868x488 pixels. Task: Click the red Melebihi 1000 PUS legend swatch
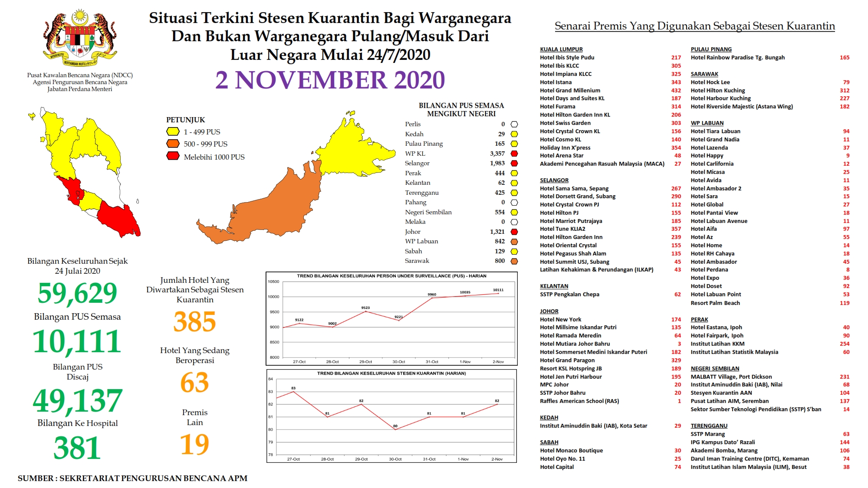pyautogui.click(x=173, y=156)
